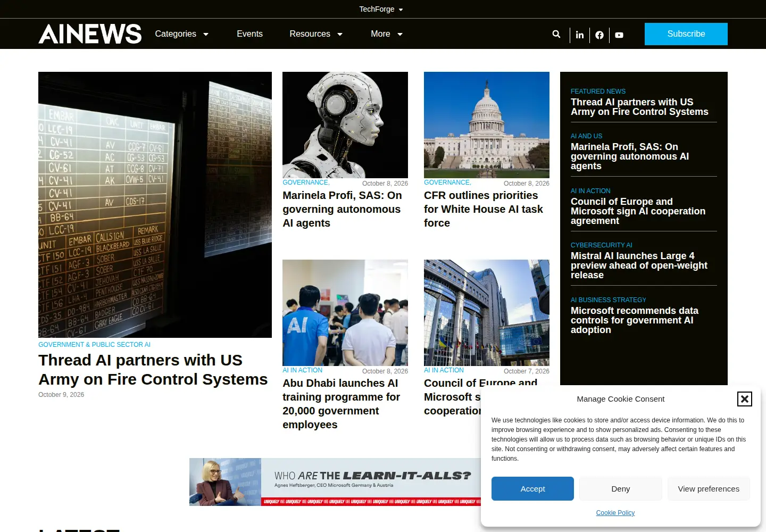Image resolution: width=766 pixels, height=532 pixels.
Task: Go to the AI News logo homepage
Action: click(90, 34)
